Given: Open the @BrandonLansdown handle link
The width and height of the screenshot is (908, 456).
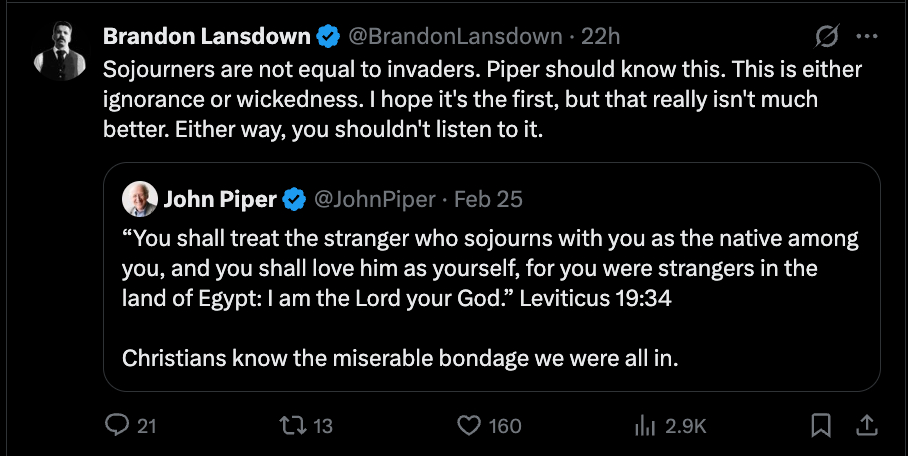Looking at the screenshot, I should 454,37.
